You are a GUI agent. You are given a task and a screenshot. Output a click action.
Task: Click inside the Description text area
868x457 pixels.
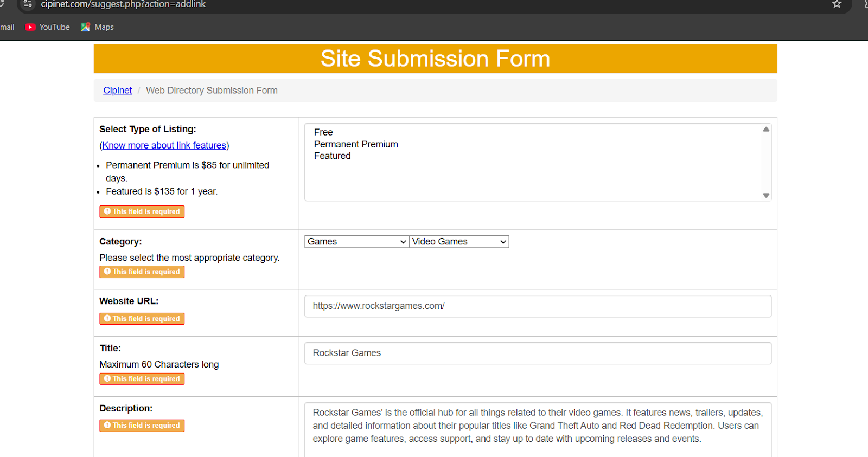point(538,429)
